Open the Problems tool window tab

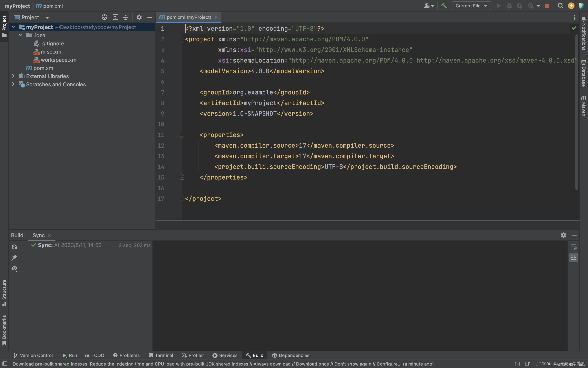(126, 355)
